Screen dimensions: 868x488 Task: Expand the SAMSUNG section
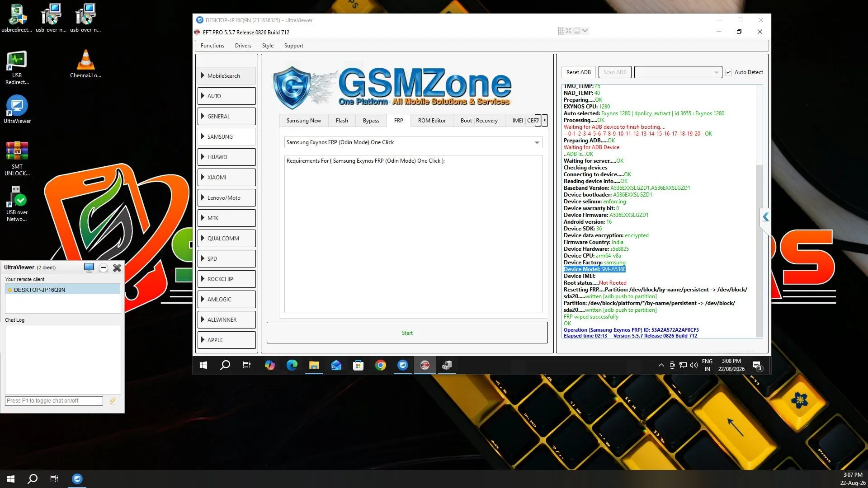tap(226, 137)
